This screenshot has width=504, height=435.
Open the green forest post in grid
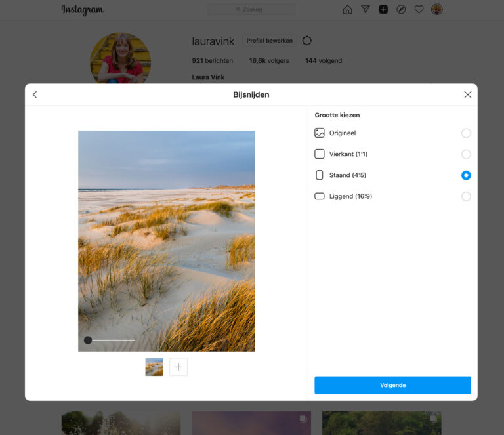(x=381, y=423)
